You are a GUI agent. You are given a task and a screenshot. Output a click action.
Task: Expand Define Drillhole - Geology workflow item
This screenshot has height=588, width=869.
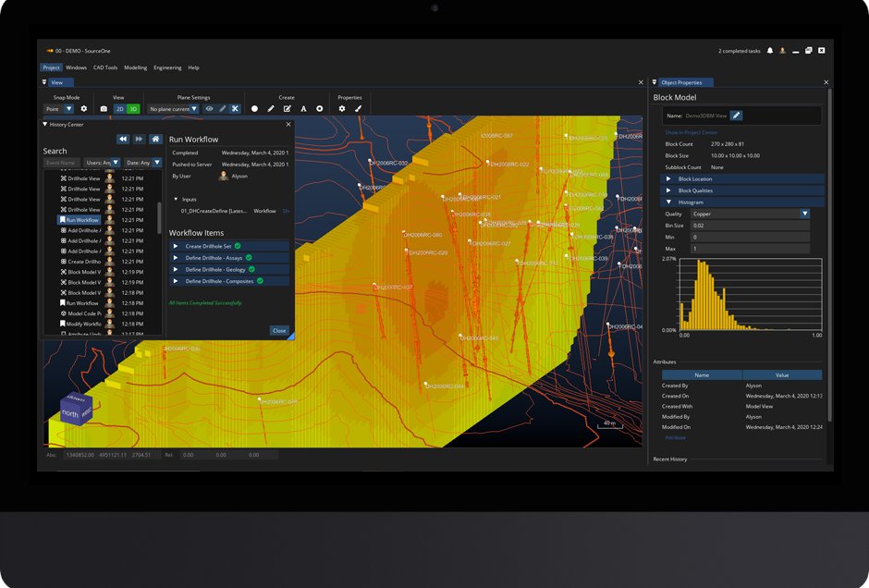229,269
